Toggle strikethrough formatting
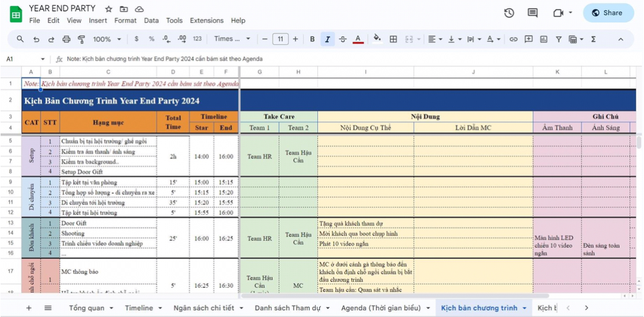 click(x=342, y=39)
